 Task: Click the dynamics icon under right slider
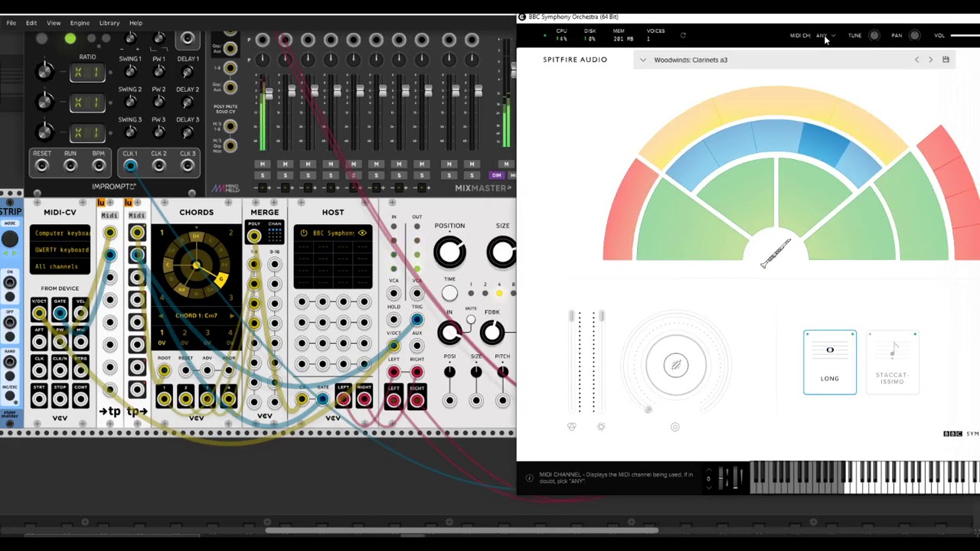601,427
